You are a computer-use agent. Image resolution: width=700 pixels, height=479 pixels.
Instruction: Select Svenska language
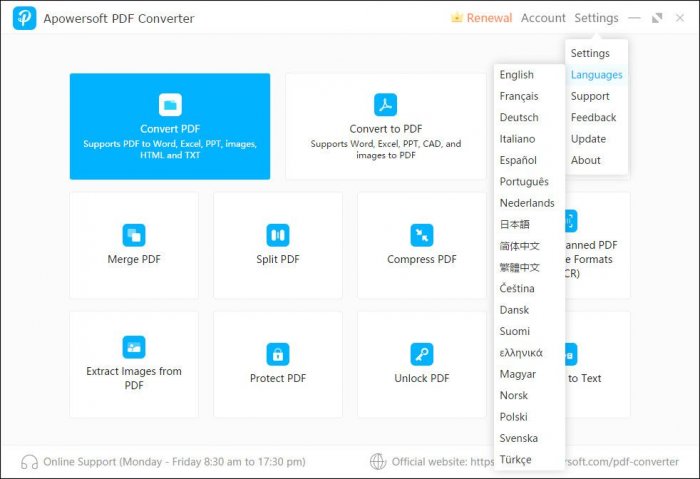coord(529,438)
